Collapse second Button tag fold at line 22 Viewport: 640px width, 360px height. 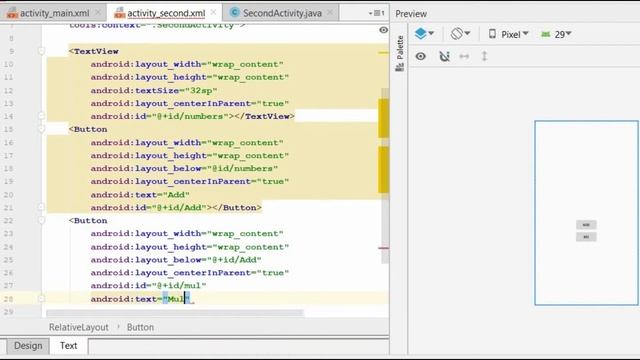point(41,220)
